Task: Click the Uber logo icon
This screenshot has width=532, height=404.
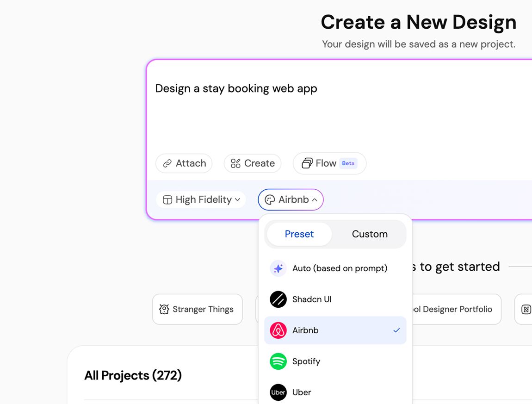Action: [278, 392]
